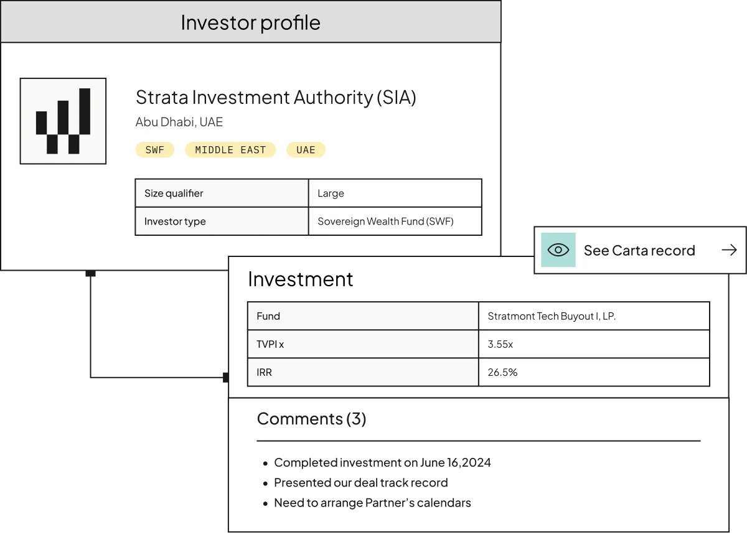The width and height of the screenshot is (747, 560).
Task: Click the Need to arrange Partner's calendars comment
Action: coord(372,503)
